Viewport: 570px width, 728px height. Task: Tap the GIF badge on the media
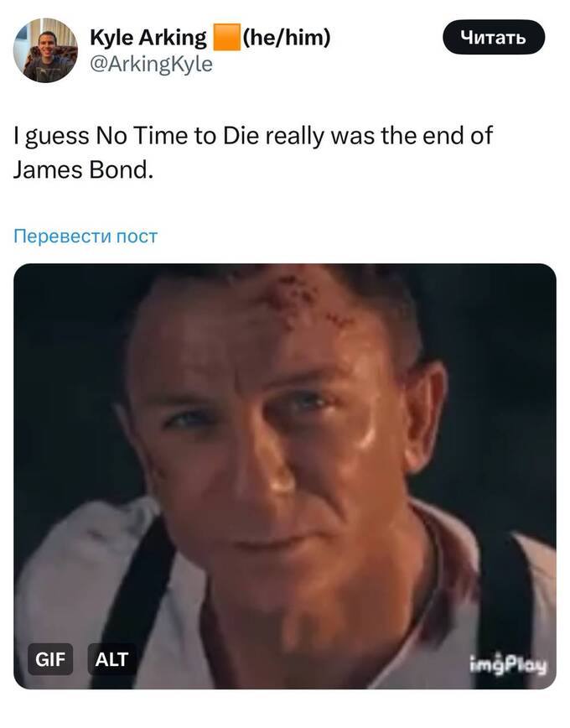tap(50, 659)
